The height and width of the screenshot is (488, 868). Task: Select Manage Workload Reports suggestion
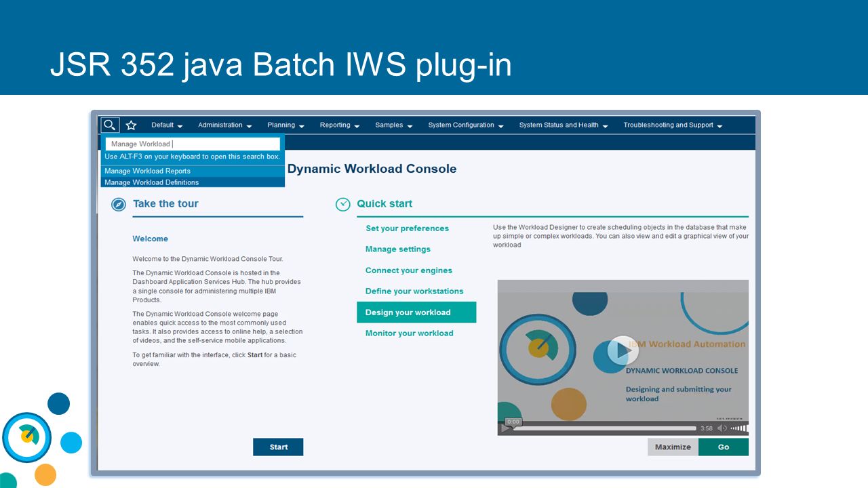pos(193,171)
